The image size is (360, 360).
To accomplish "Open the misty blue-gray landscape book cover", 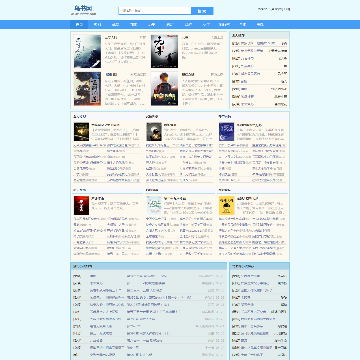I will [x=87, y=52].
